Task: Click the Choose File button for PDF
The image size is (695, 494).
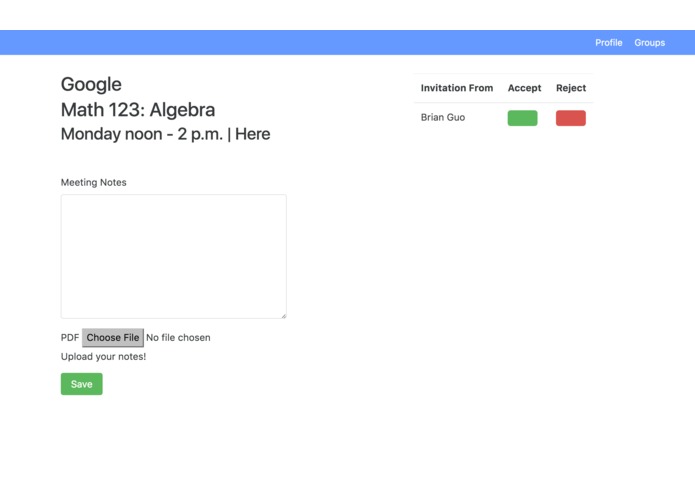Action: [113, 338]
